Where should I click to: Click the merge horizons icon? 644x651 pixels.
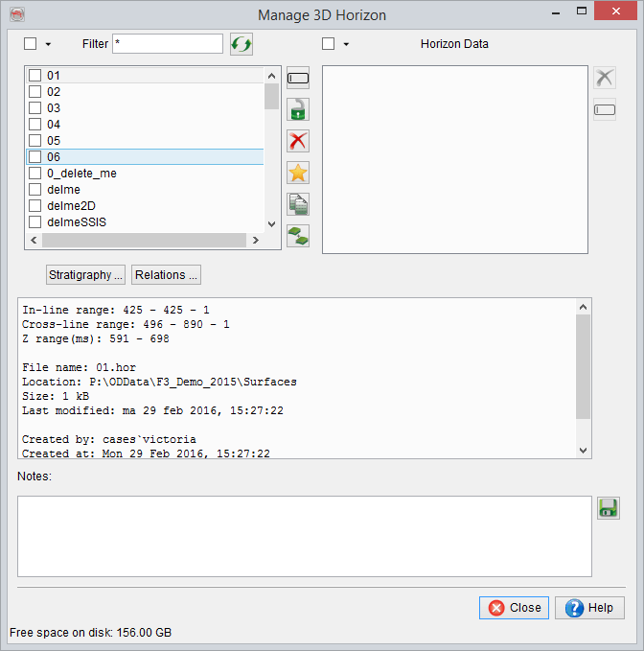point(298,235)
